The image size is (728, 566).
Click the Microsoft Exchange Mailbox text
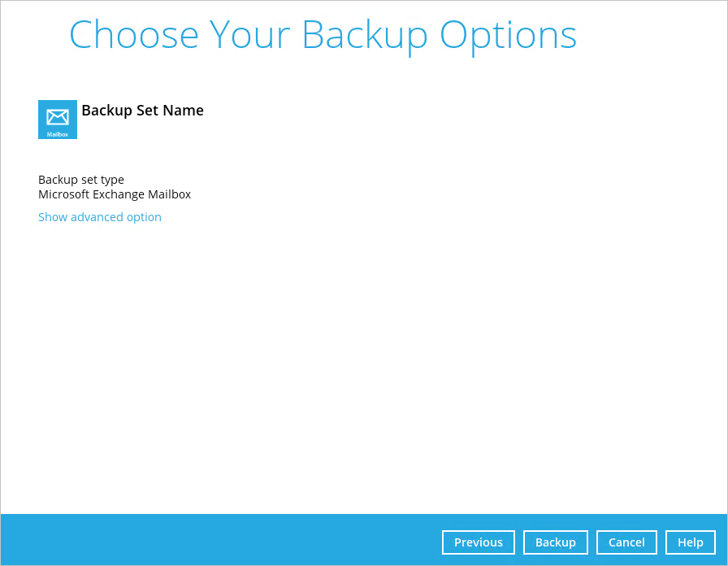pyautogui.click(x=115, y=194)
